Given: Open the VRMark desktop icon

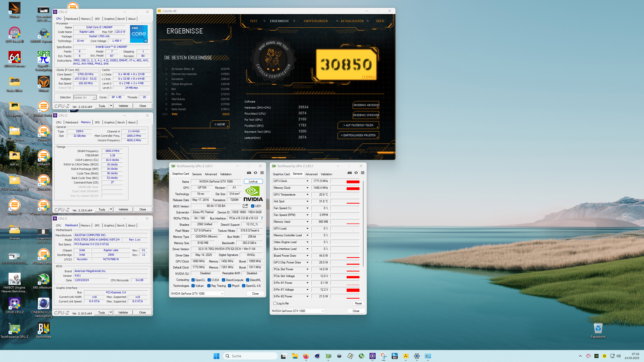Looking at the screenshot, I should pos(44,84).
